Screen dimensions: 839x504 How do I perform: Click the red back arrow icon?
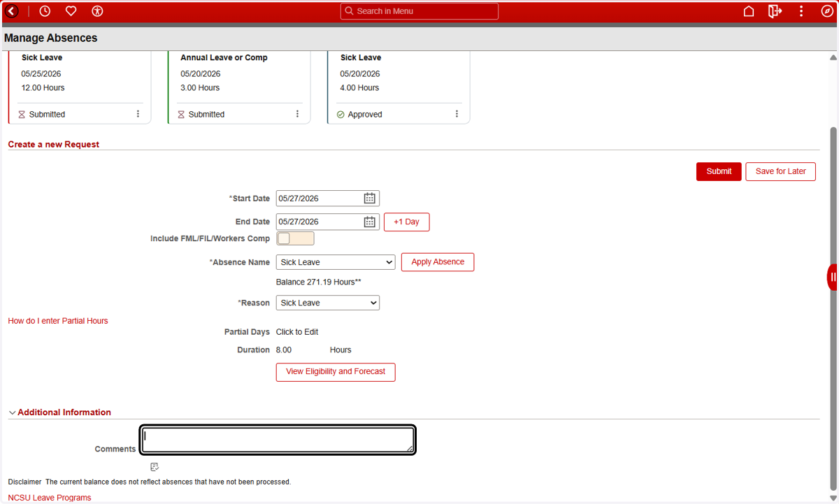click(x=11, y=11)
